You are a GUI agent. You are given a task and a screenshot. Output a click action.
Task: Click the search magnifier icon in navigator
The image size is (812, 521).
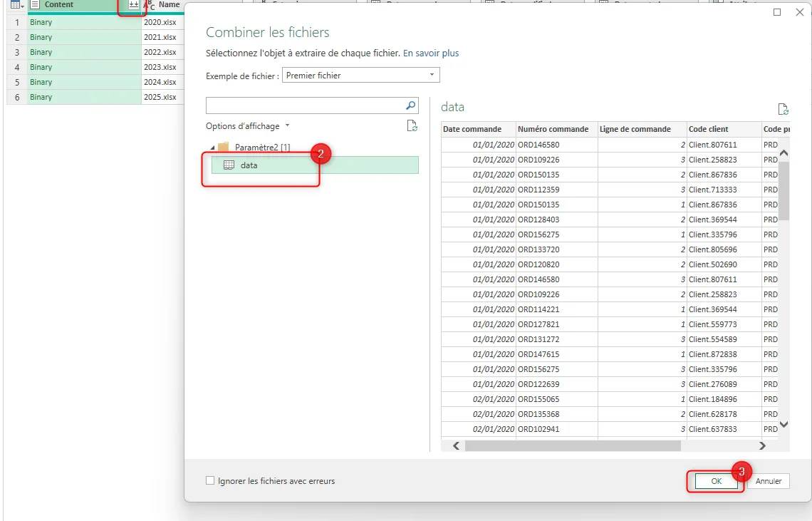click(x=411, y=105)
